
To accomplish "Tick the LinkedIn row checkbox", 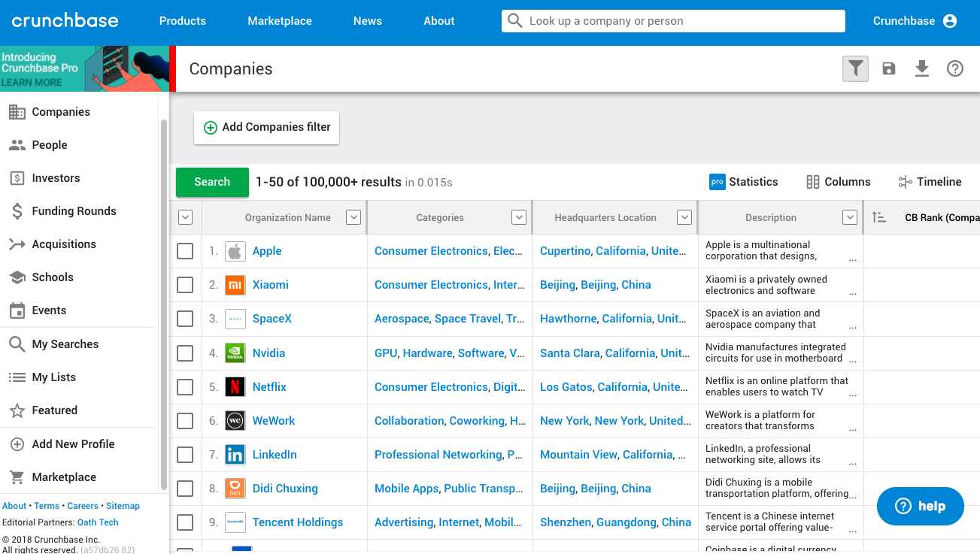I will (x=185, y=455).
